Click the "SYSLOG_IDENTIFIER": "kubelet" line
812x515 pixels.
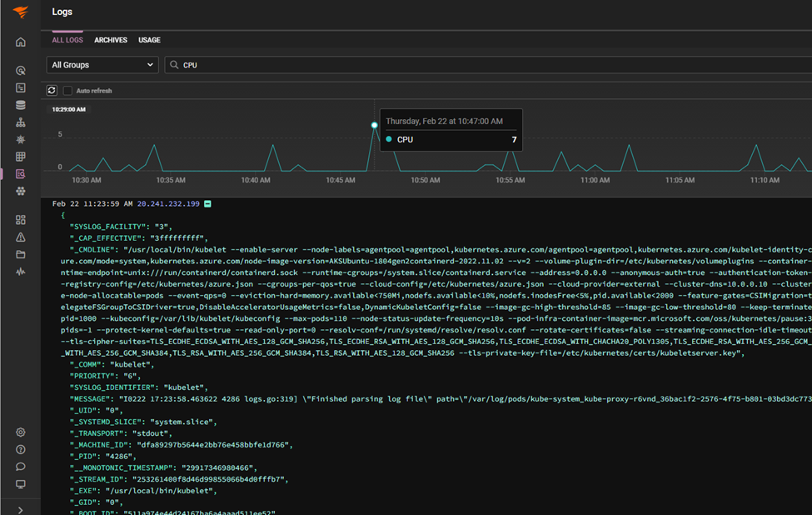139,387
